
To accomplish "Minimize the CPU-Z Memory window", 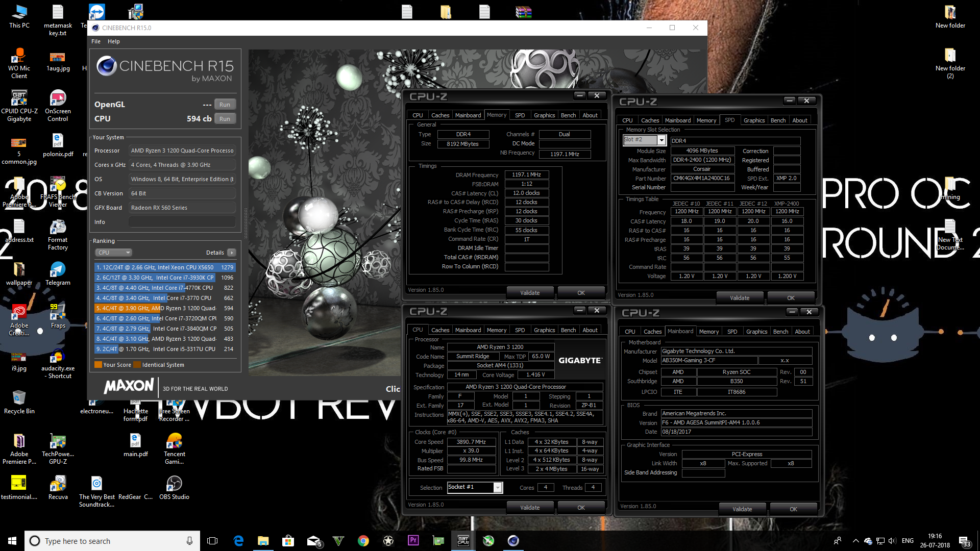I will (x=579, y=95).
